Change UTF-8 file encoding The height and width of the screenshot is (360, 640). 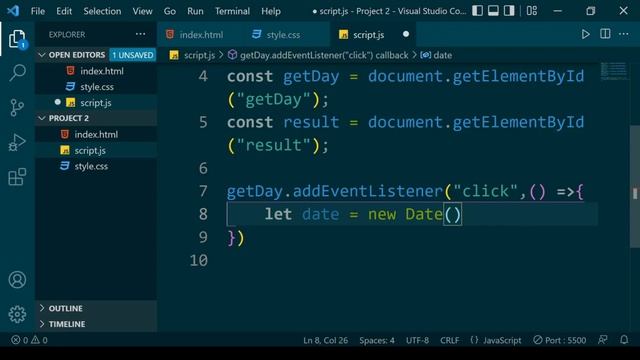(x=417, y=340)
